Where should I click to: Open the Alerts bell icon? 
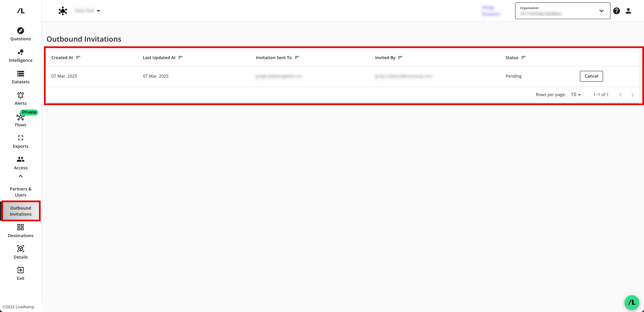point(20,95)
